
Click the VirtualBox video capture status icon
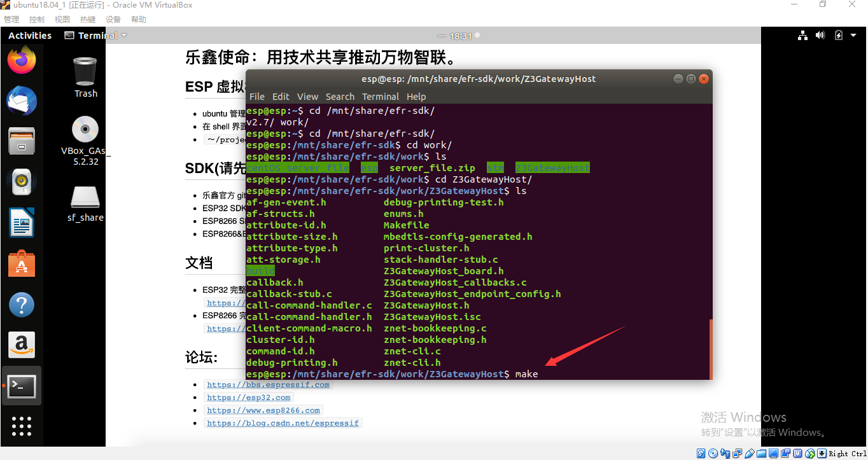coord(786,454)
